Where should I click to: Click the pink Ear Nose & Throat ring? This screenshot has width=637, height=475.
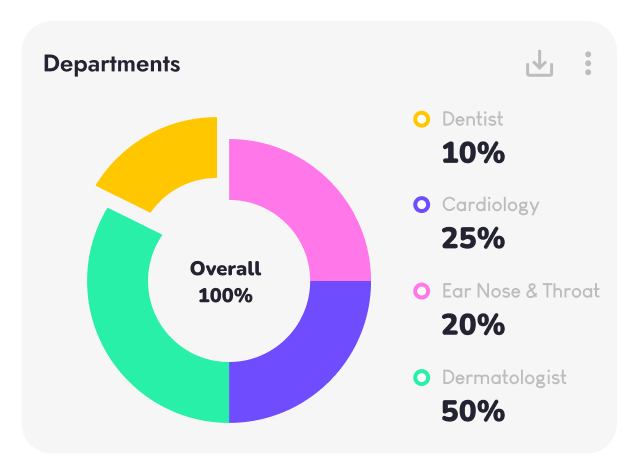422,291
